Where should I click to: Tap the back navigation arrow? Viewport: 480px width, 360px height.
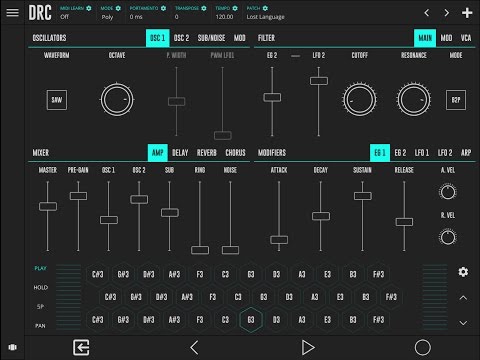(x=194, y=348)
